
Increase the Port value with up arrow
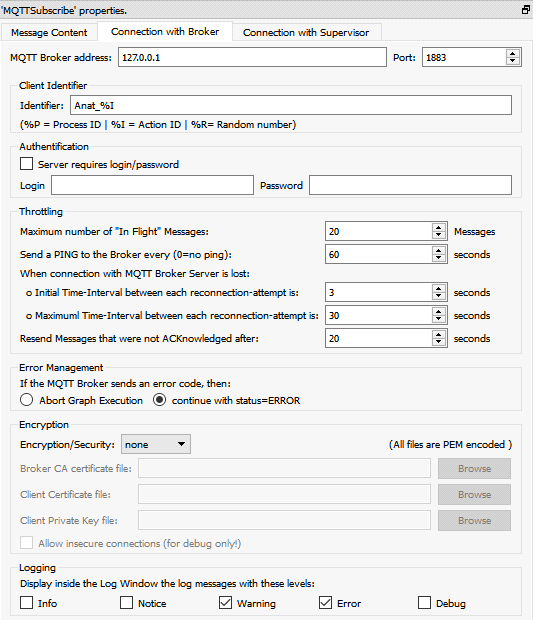click(513, 54)
